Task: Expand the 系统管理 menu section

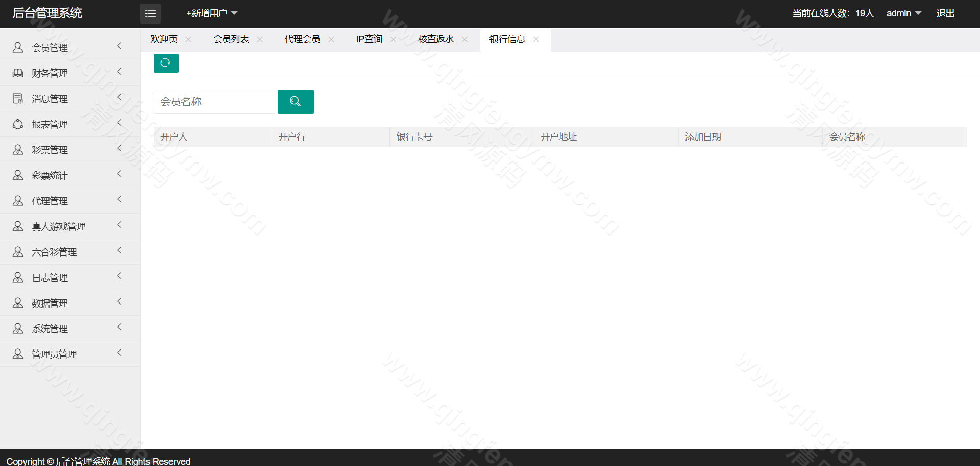Action: (x=50, y=329)
